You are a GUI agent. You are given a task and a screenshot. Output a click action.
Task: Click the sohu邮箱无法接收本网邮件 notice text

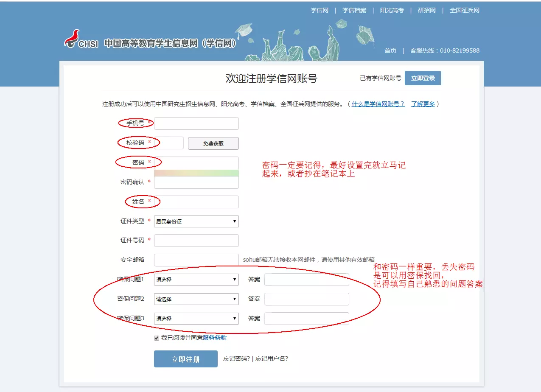309,260
